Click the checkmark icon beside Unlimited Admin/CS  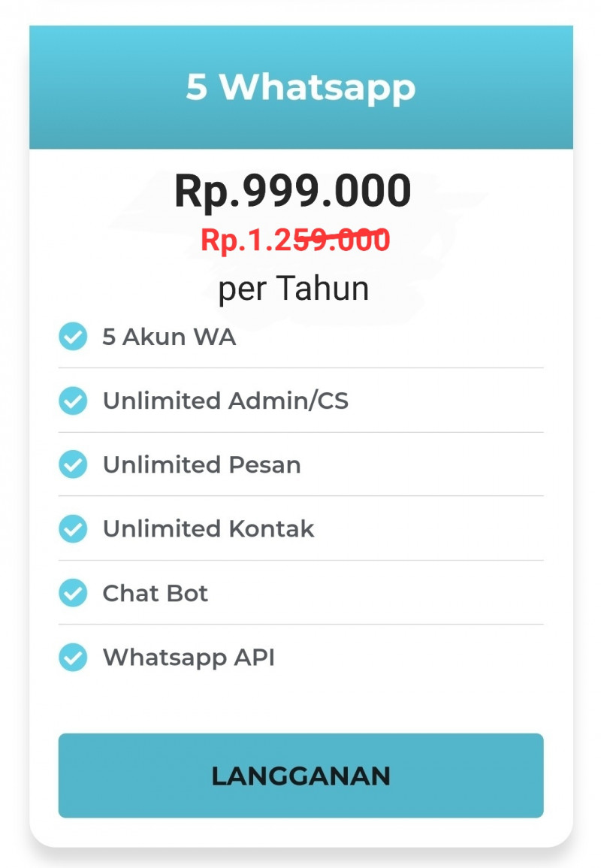tap(73, 401)
